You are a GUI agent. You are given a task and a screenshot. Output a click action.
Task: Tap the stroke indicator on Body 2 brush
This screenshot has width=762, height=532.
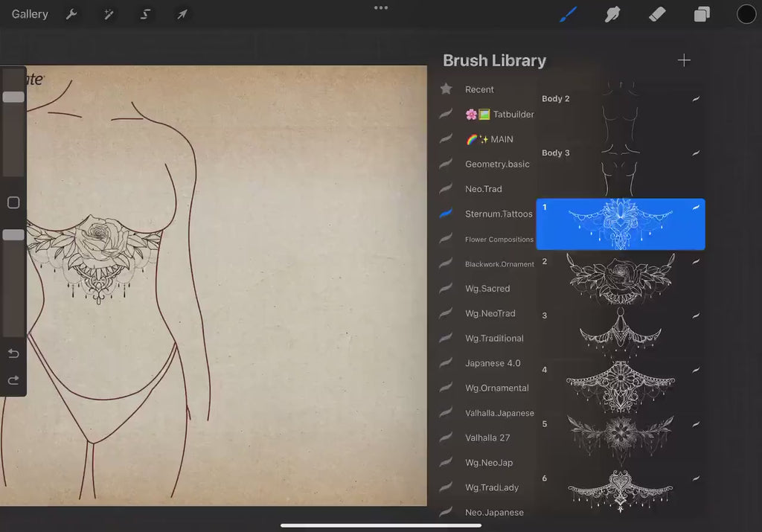click(x=696, y=99)
